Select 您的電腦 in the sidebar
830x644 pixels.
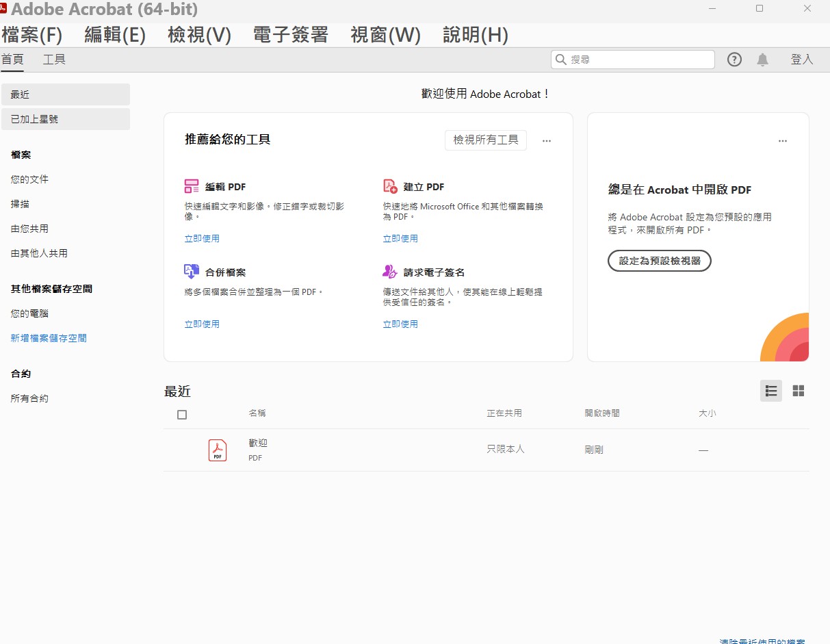click(29, 313)
